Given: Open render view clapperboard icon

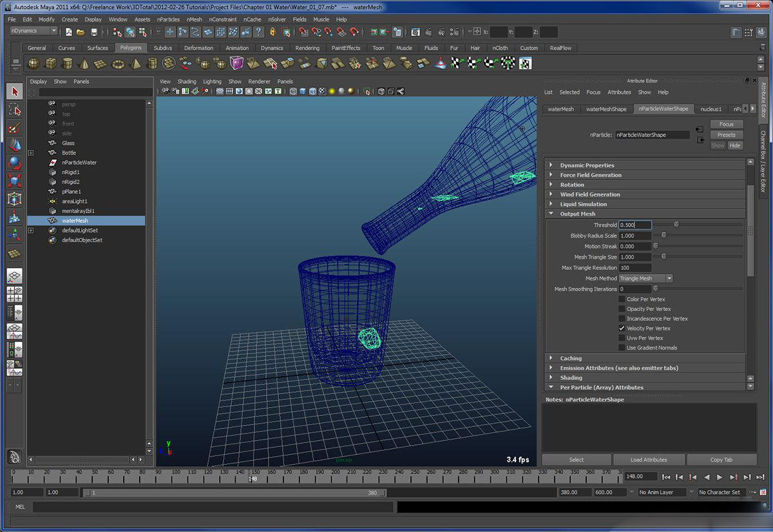Looking at the screenshot, I should coord(415,32).
